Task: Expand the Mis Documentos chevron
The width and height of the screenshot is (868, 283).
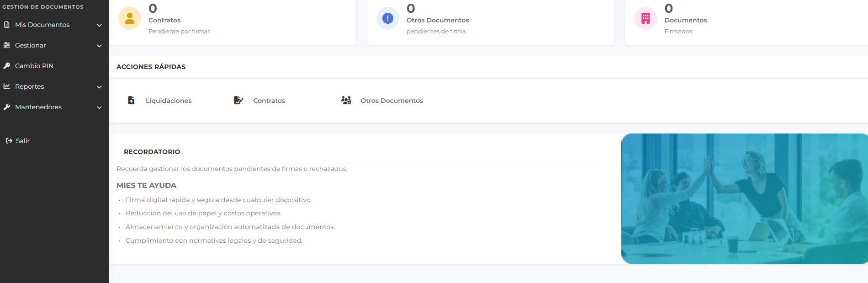Action: (x=99, y=25)
